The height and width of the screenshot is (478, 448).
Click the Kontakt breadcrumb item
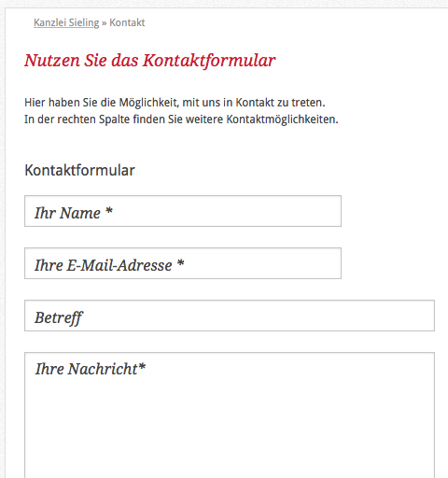point(127,22)
